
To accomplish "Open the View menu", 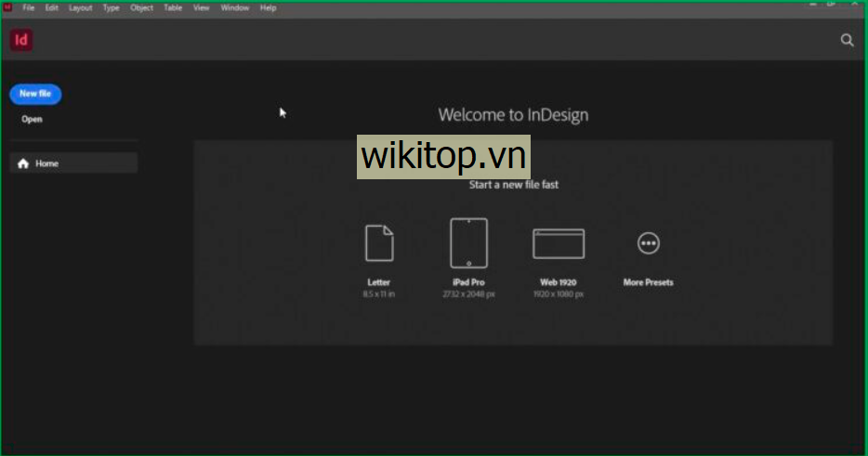I will pyautogui.click(x=201, y=7).
